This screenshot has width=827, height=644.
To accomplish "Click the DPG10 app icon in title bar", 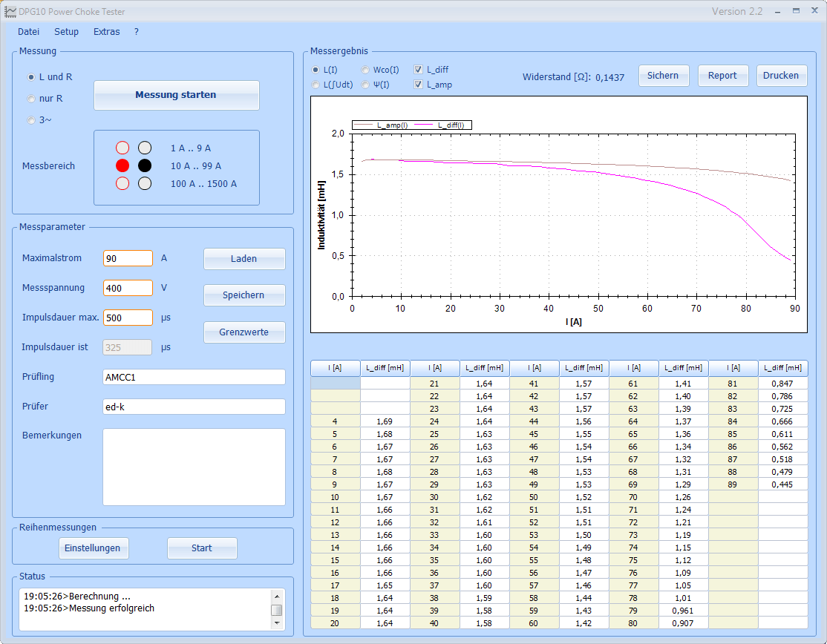I will click(x=10, y=12).
